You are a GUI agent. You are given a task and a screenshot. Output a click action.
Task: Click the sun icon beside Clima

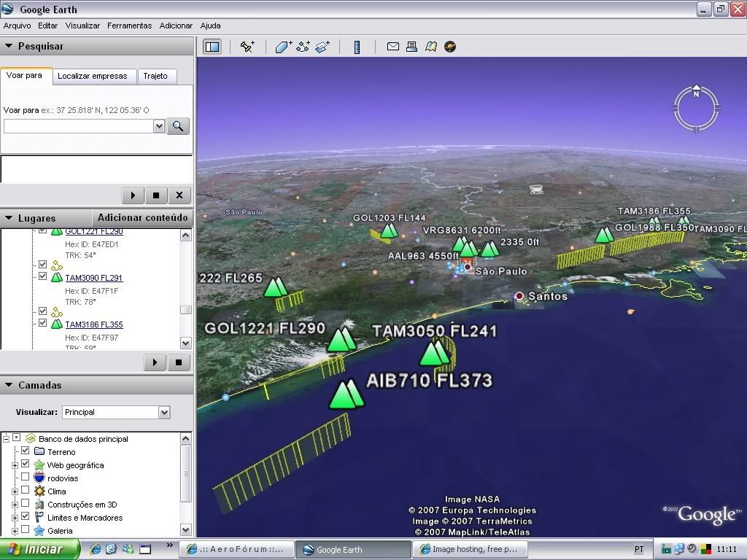pyautogui.click(x=39, y=491)
